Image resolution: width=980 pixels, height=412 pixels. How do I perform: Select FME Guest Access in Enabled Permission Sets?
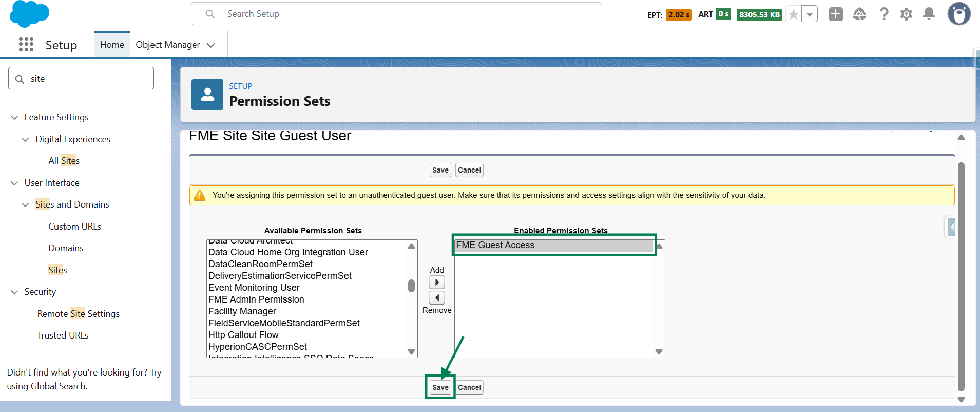point(553,246)
